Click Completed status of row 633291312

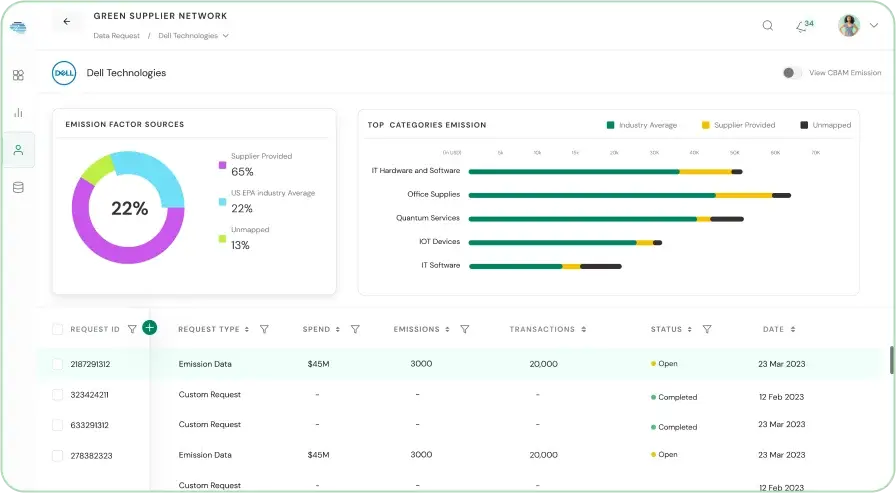(674, 427)
